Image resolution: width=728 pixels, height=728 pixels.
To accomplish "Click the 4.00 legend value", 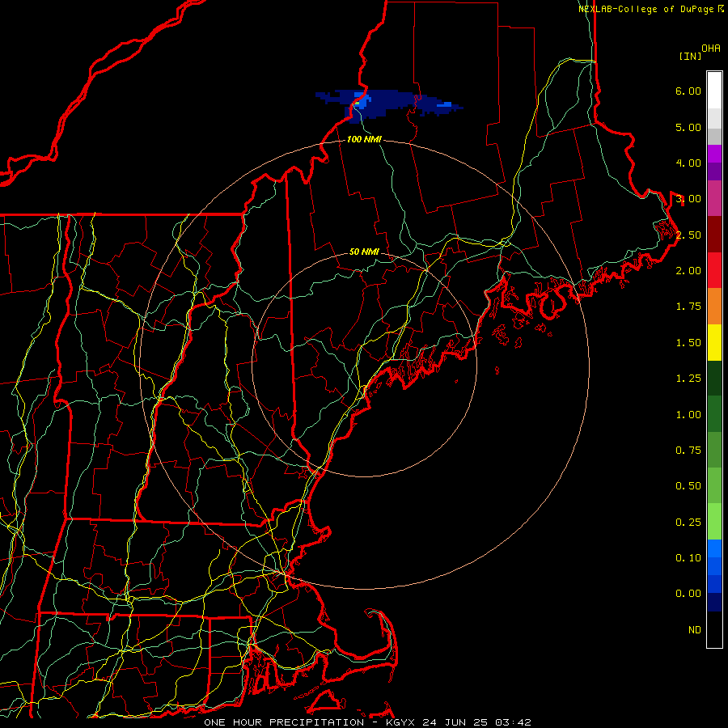I will [688, 163].
